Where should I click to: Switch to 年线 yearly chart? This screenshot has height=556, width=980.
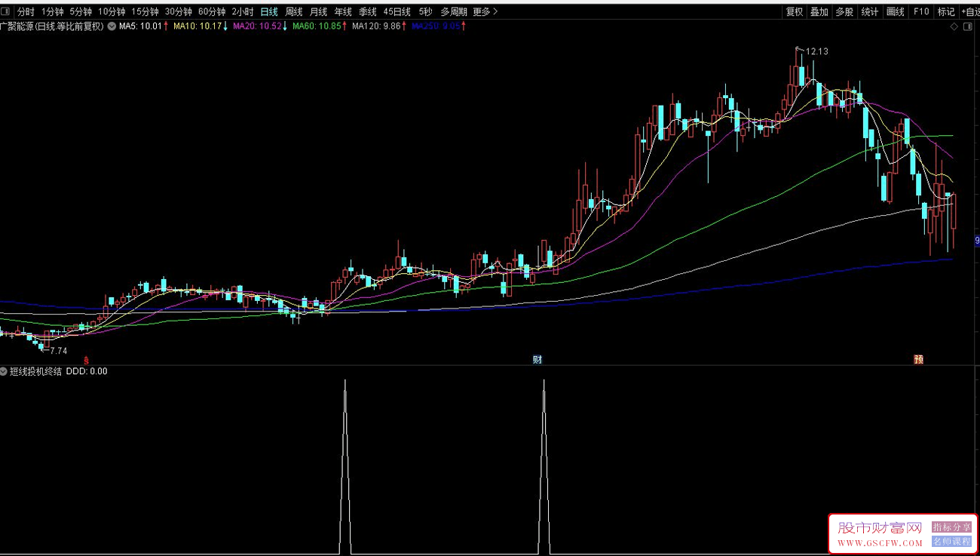[x=343, y=12]
